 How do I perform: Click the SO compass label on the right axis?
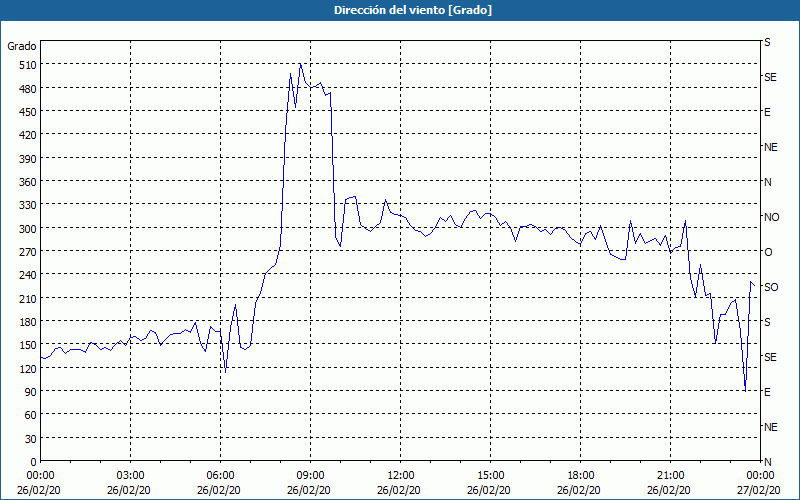tap(771, 287)
